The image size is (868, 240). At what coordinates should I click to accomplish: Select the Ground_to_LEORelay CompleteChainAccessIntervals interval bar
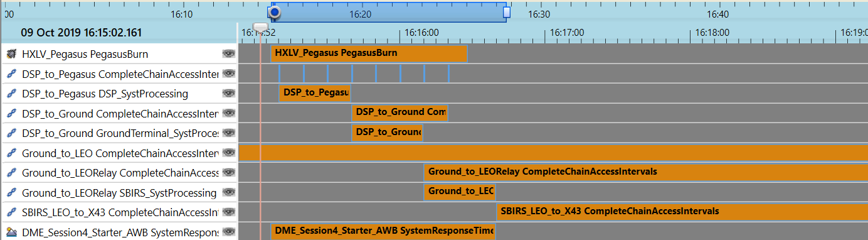click(646, 172)
